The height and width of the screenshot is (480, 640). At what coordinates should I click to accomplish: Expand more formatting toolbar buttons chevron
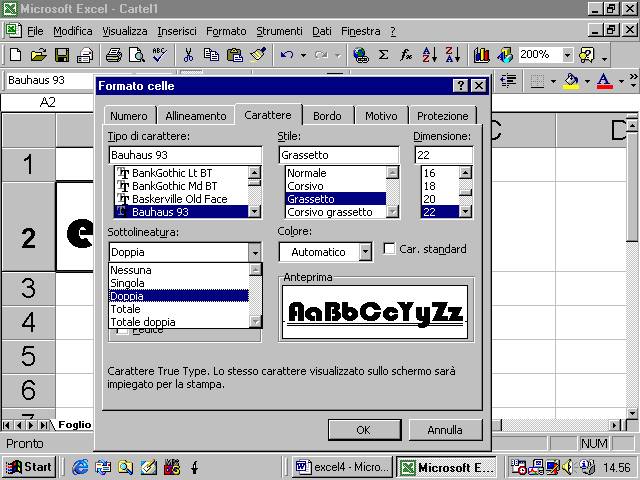[633, 80]
